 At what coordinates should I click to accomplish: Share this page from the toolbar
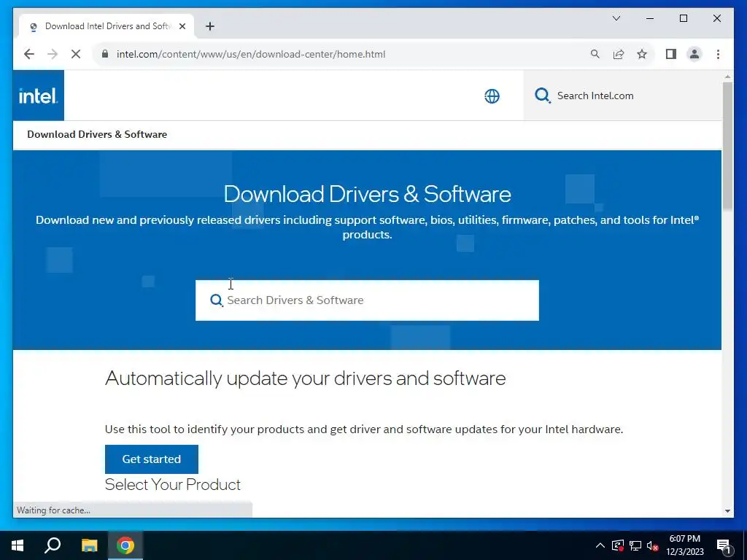pos(619,54)
